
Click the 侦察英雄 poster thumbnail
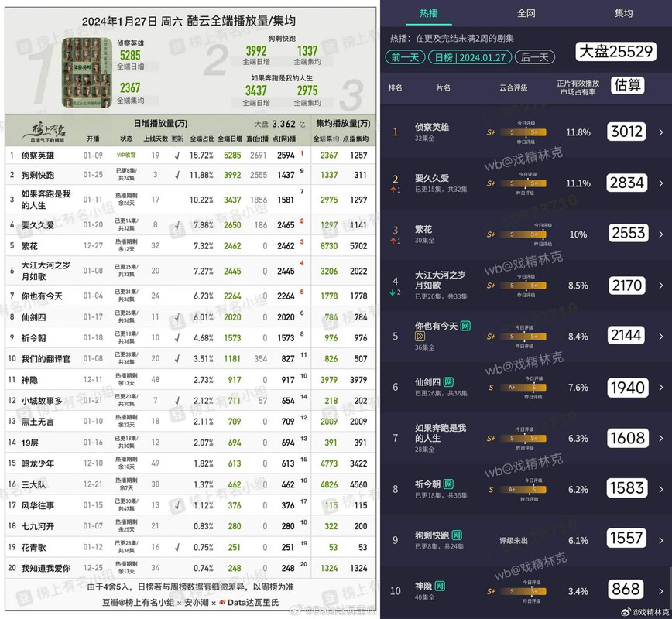87,73
